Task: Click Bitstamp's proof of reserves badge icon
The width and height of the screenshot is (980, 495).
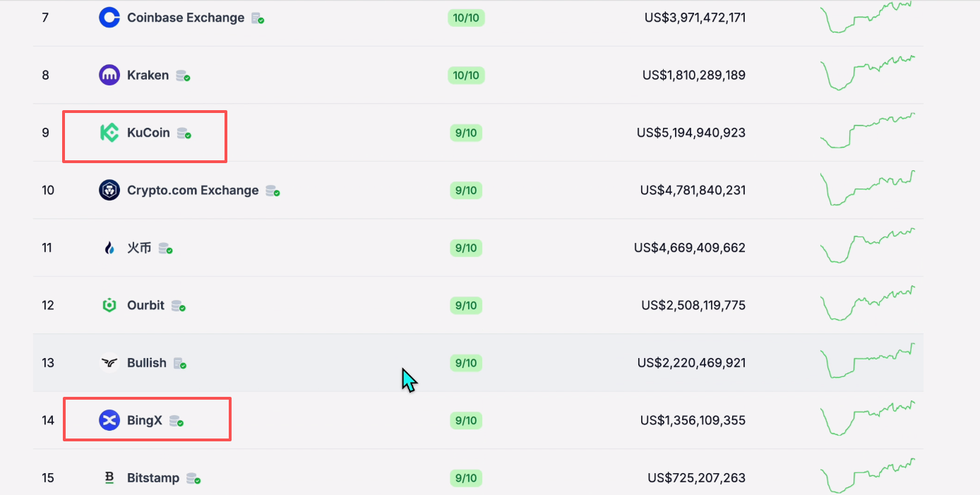Action: 193,479
